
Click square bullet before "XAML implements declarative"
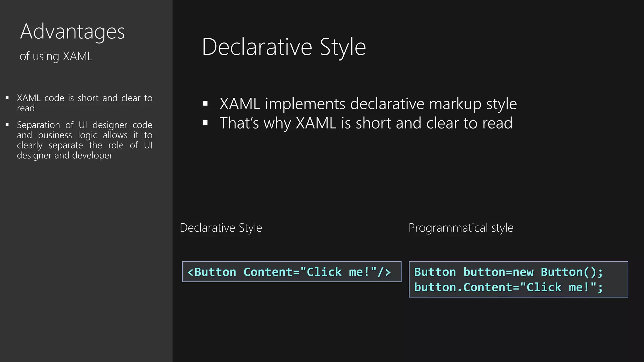point(205,104)
